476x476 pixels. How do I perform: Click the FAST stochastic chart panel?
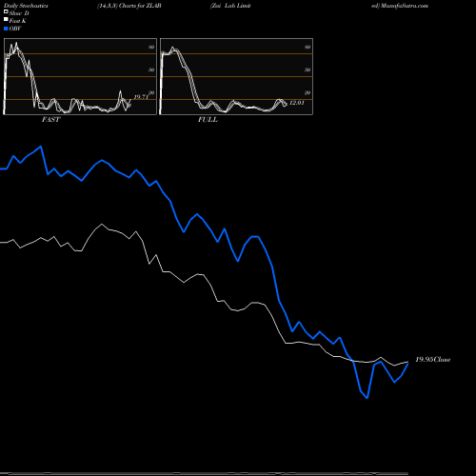pyautogui.click(x=80, y=76)
